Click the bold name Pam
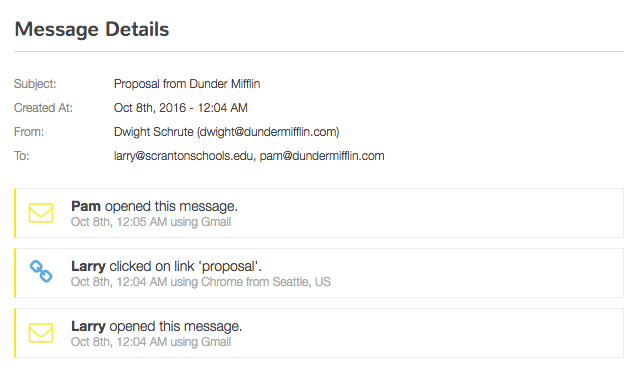The height and width of the screenshot is (374, 639). 86,207
